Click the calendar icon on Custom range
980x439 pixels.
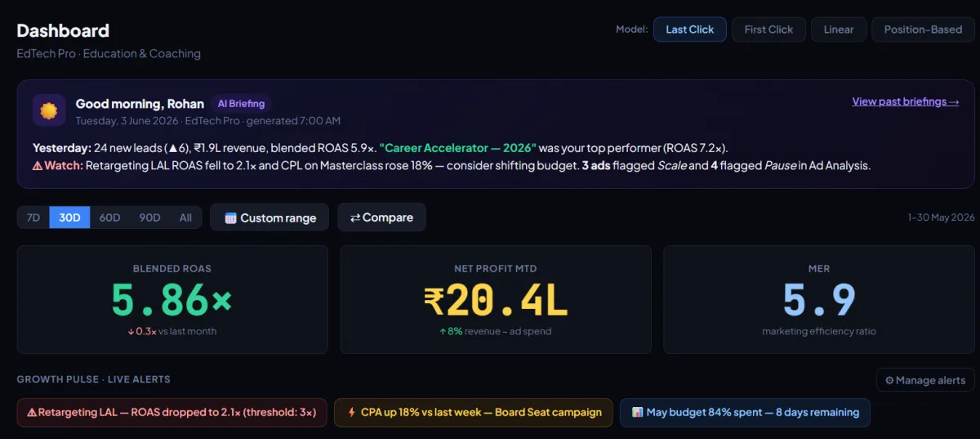(230, 218)
